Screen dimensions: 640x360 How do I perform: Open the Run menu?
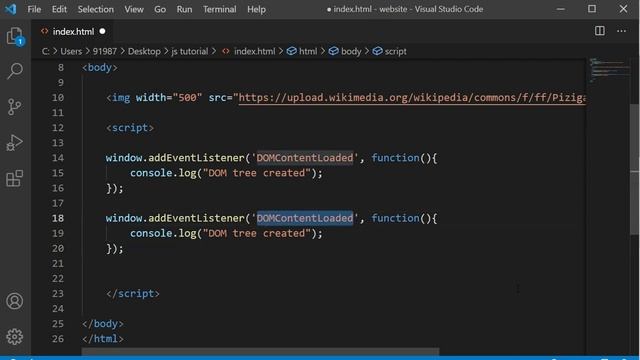point(184,9)
